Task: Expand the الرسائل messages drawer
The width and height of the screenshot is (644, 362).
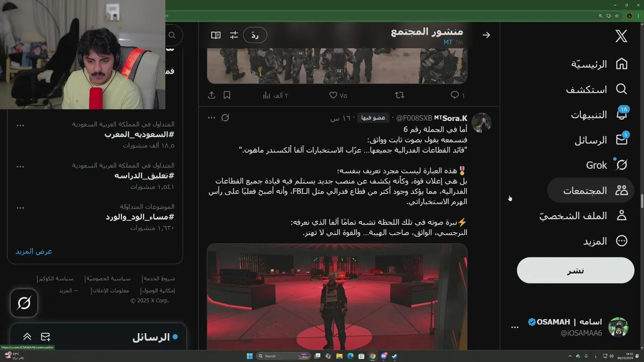Action: (27, 337)
